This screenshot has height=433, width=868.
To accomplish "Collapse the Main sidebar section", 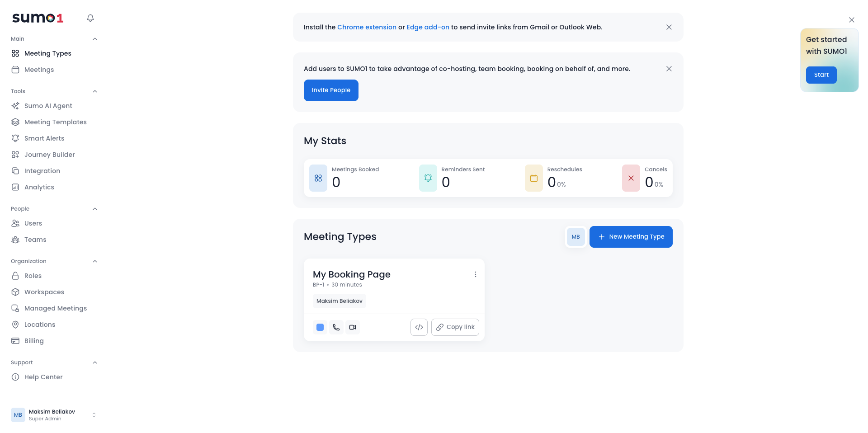I will pyautogui.click(x=94, y=39).
